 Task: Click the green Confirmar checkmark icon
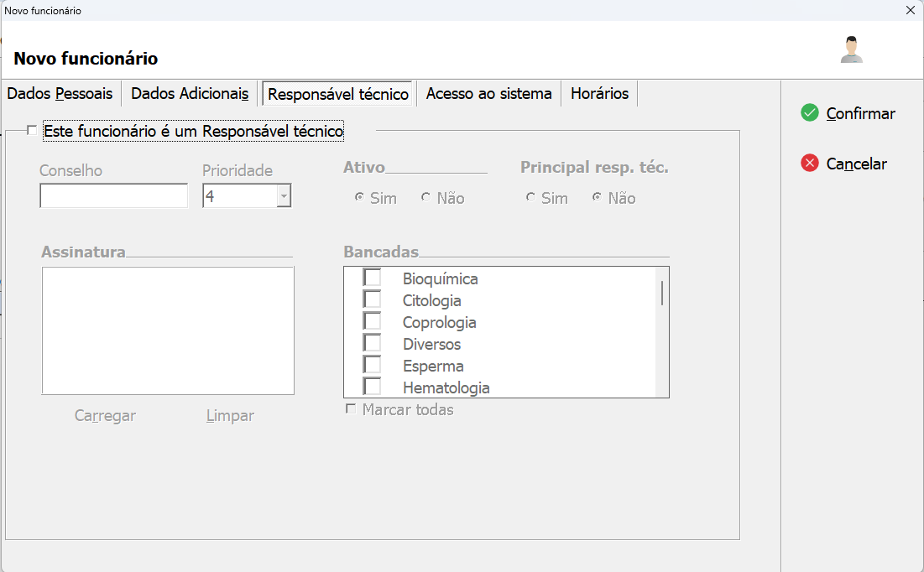[x=810, y=112]
